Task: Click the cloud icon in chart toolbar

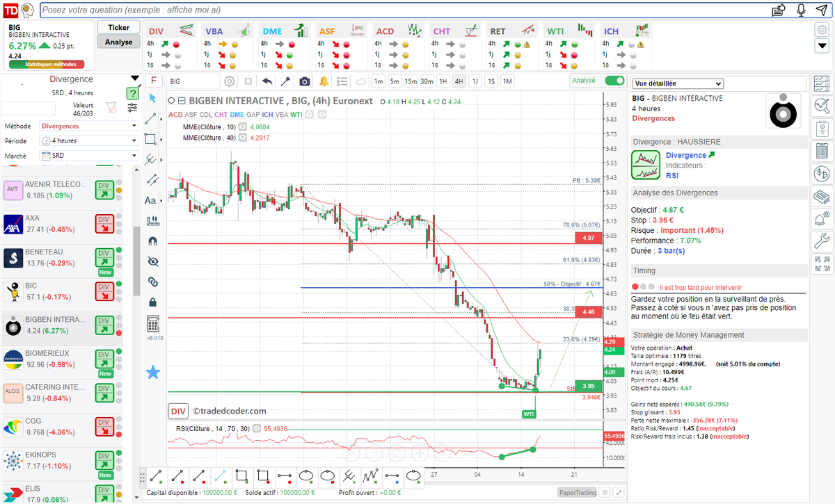Action: (360, 81)
